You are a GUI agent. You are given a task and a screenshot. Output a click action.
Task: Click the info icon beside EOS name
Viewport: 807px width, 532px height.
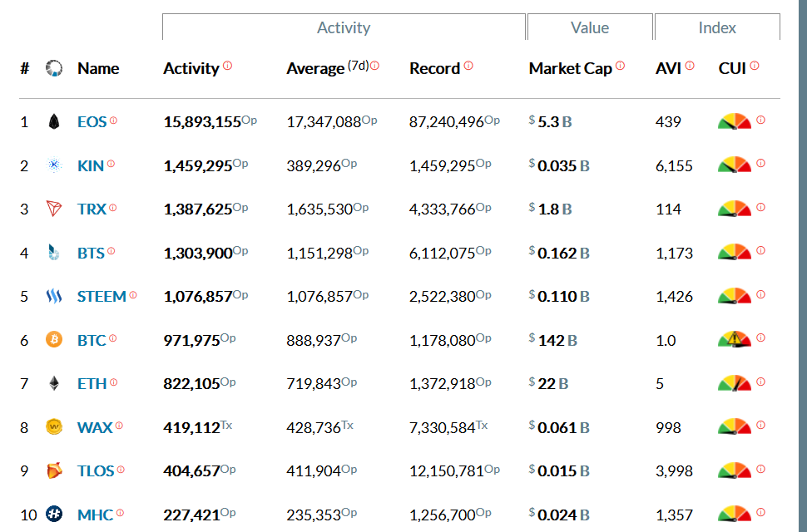pyautogui.click(x=113, y=121)
